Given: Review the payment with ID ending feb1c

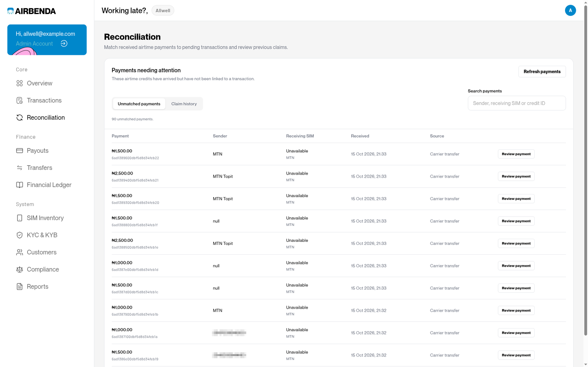Looking at the screenshot, I should pos(516,288).
